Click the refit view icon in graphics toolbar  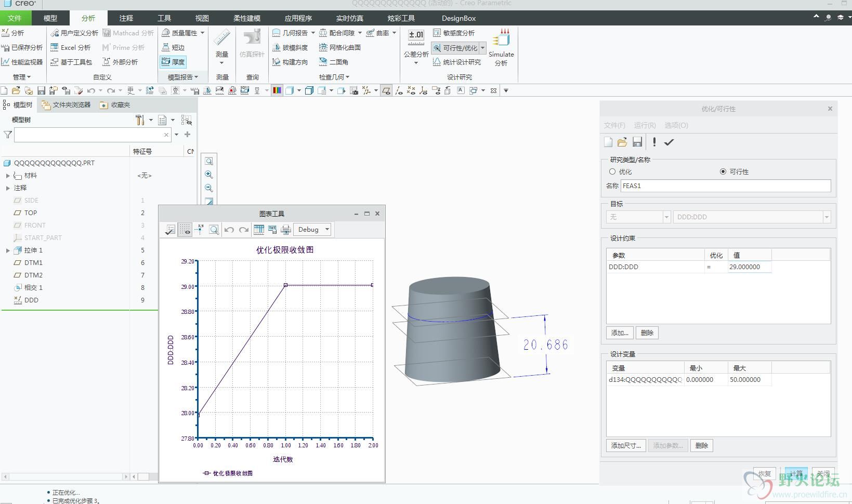click(x=209, y=161)
